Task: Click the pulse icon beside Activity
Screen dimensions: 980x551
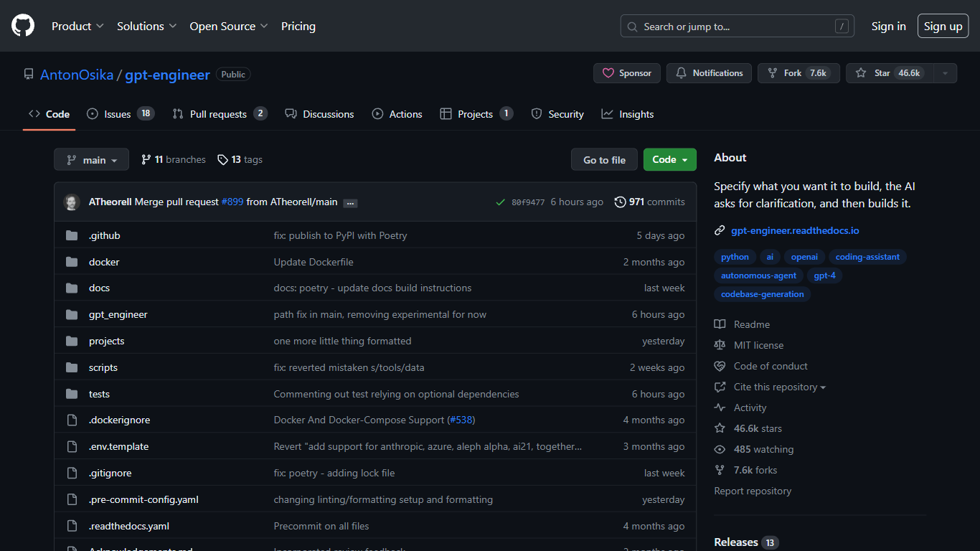Action: [720, 408]
